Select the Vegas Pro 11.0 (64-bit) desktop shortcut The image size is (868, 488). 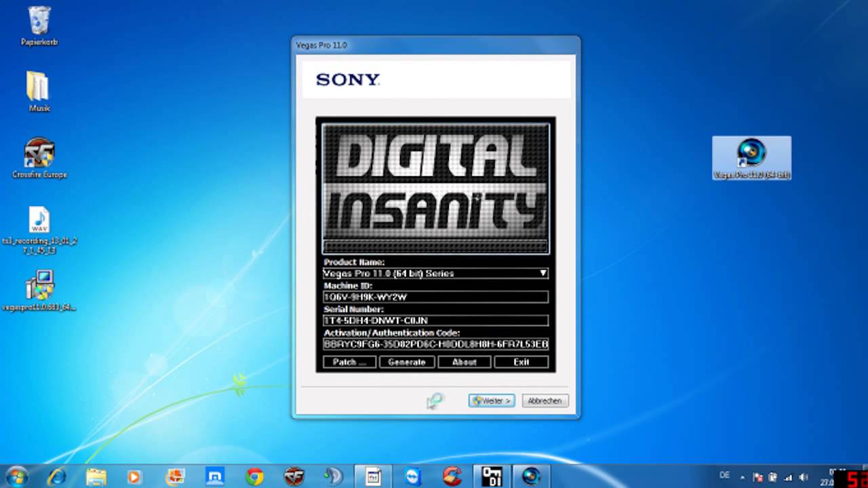pos(751,158)
